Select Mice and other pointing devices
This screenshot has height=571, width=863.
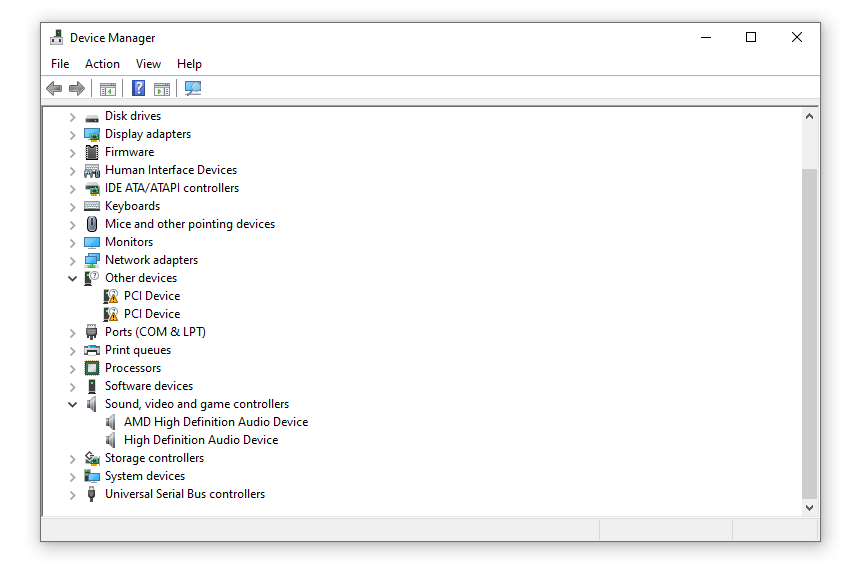point(190,224)
